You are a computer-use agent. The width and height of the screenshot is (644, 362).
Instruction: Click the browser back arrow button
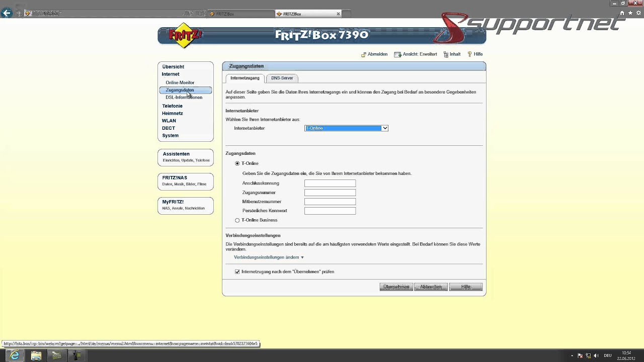click(7, 14)
